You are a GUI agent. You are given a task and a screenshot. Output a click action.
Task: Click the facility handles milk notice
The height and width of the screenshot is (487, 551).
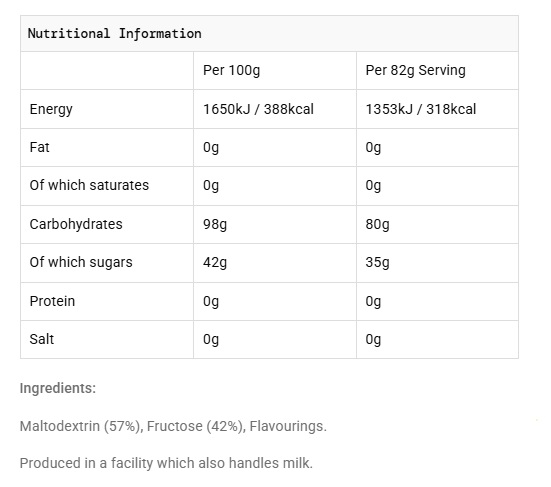[x=166, y=463]
